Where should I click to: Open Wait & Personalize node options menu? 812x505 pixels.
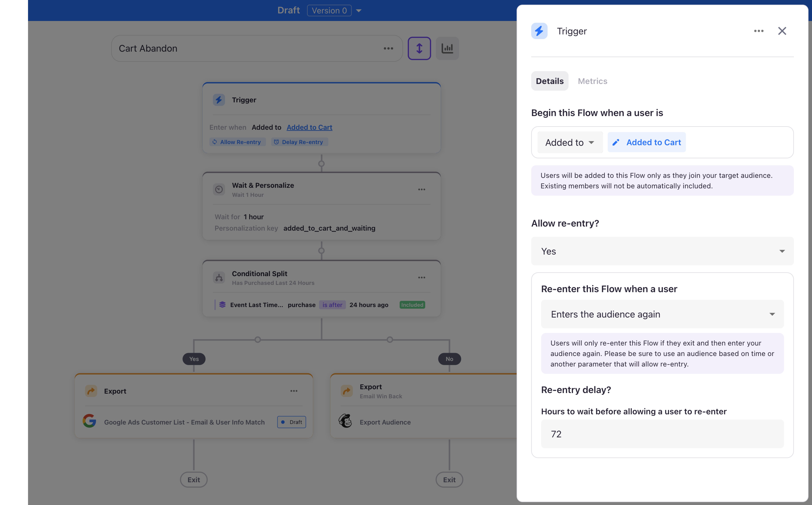point(422,189)
